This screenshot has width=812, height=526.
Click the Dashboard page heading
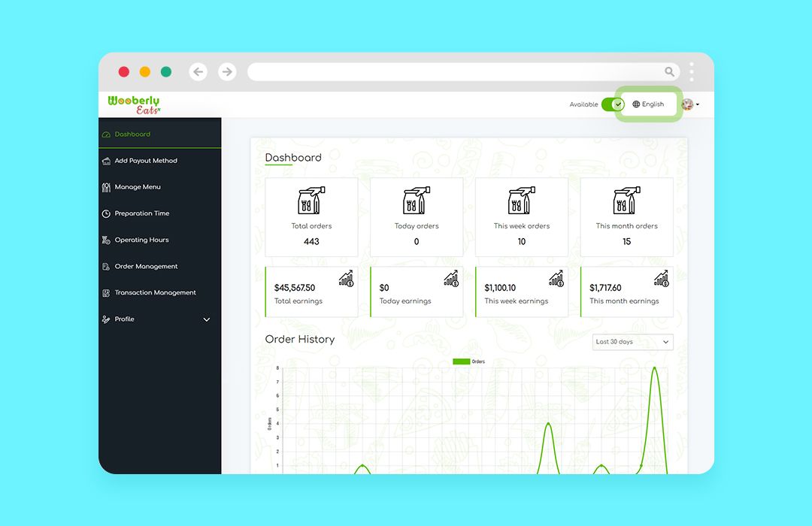[x=293, y=157]
